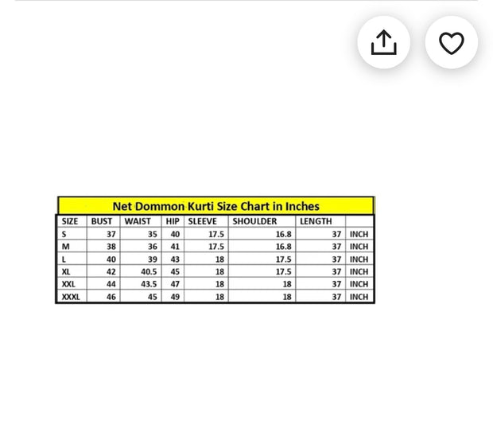Click the yellow size chart title banner
Screen dimensions: 493x448
tap(215, 206)
